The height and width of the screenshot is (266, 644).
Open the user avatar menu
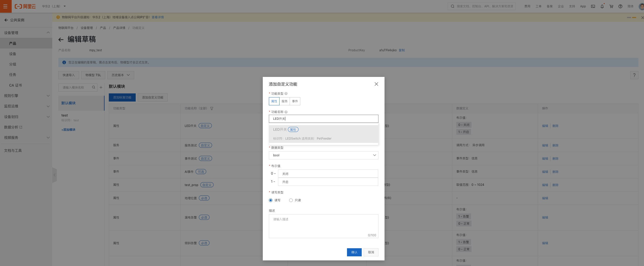(641, 6)
